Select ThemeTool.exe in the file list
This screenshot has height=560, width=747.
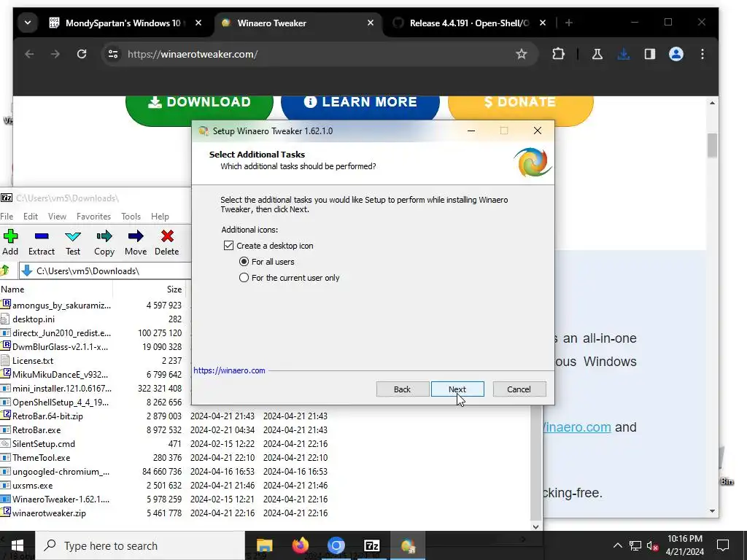42,458
